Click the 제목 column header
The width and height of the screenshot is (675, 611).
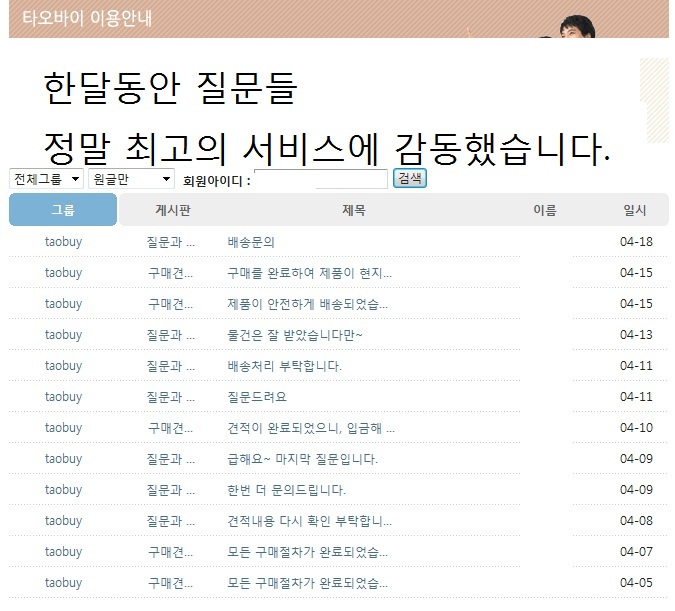(353, 210)
